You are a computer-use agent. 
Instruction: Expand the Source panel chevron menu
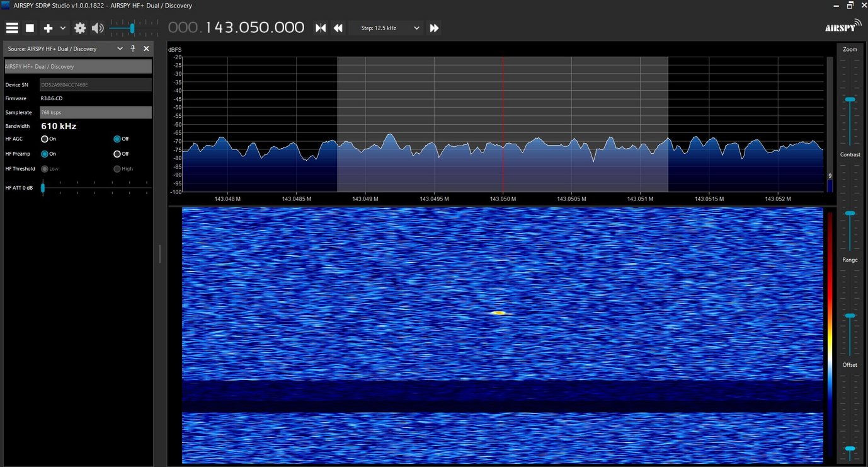click(120, 49)
